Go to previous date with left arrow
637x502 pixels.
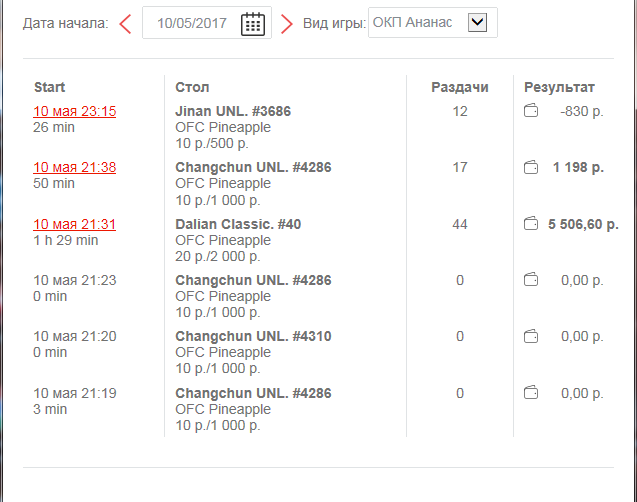(125, 24)
